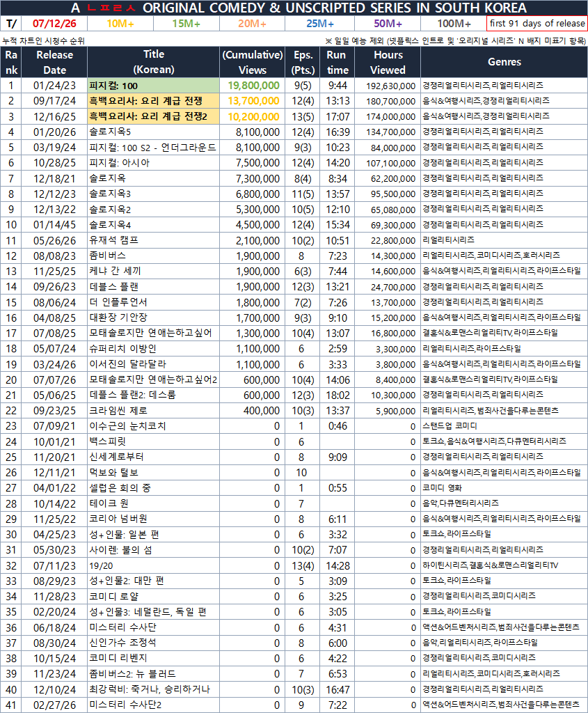
Task: Select the 19,800,000 views cell
Action: (252, 86)
